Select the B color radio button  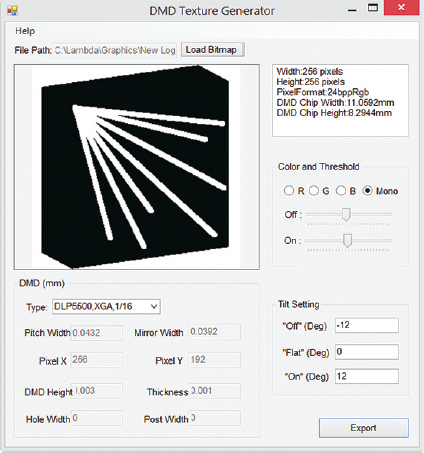341,191
